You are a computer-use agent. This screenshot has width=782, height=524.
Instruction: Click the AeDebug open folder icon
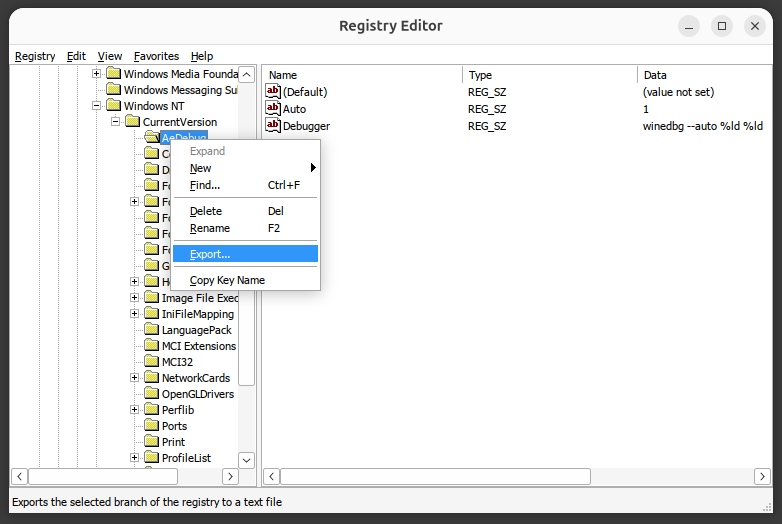[152, 137]
